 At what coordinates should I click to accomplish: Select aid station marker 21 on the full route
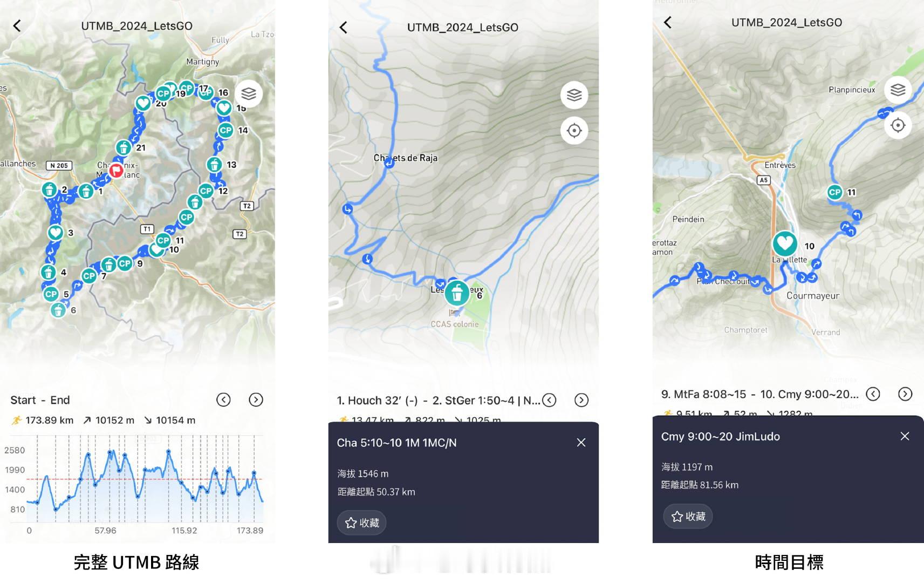(x=124, y=147)
